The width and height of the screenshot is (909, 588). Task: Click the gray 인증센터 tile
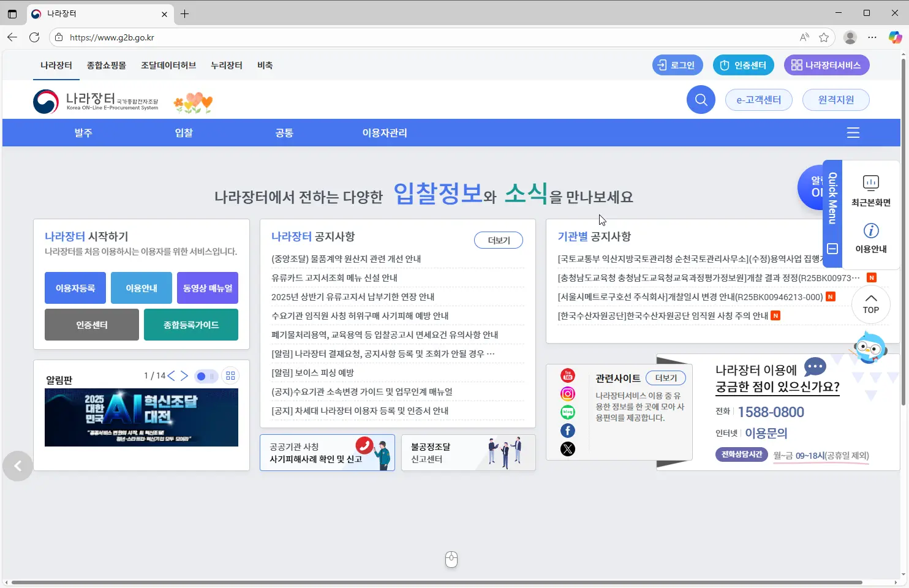click(92, 325)
